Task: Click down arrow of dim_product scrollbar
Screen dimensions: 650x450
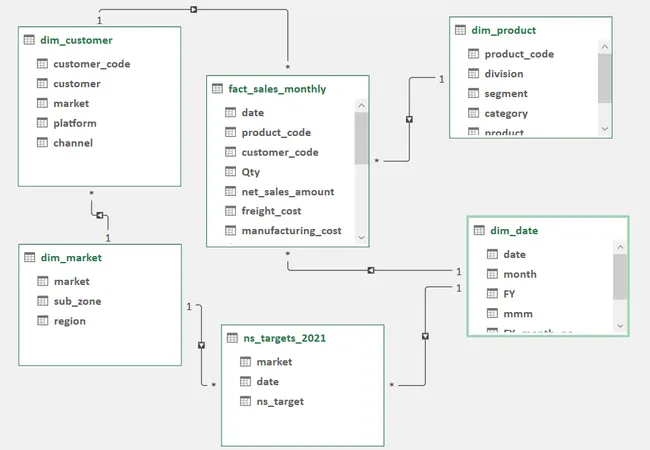Action: click(x=605, y=129)
